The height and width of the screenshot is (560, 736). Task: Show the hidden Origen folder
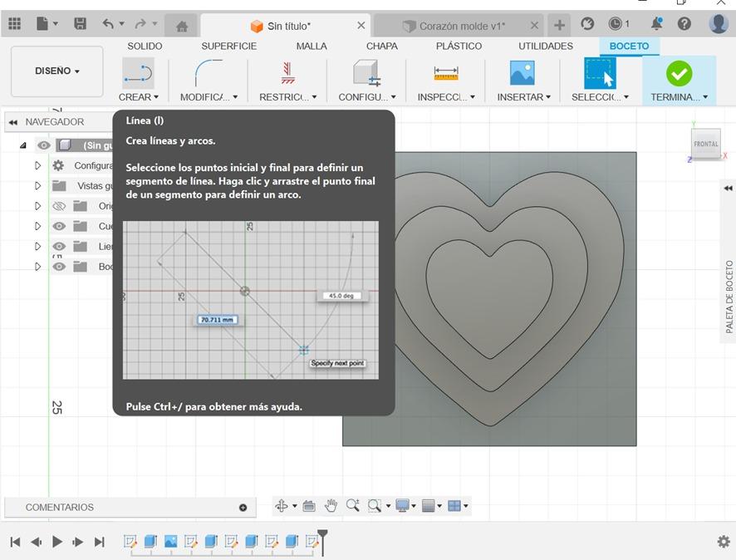tap(59, 206)
